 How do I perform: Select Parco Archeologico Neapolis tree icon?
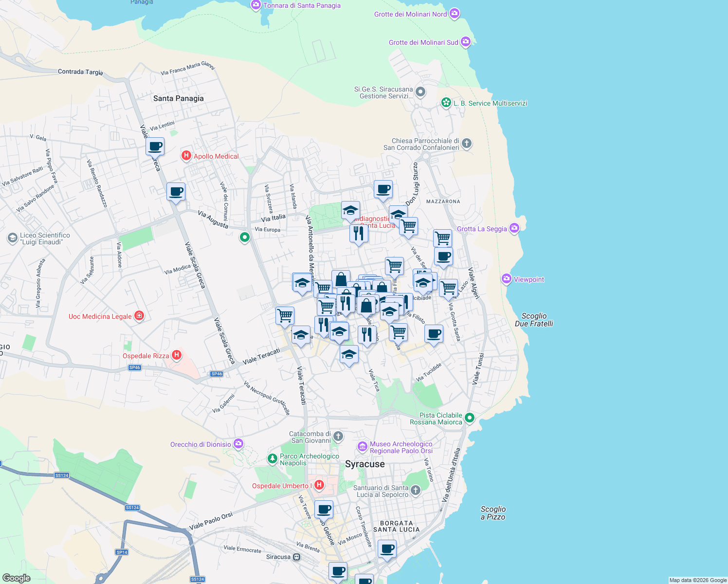coord(273,458)
